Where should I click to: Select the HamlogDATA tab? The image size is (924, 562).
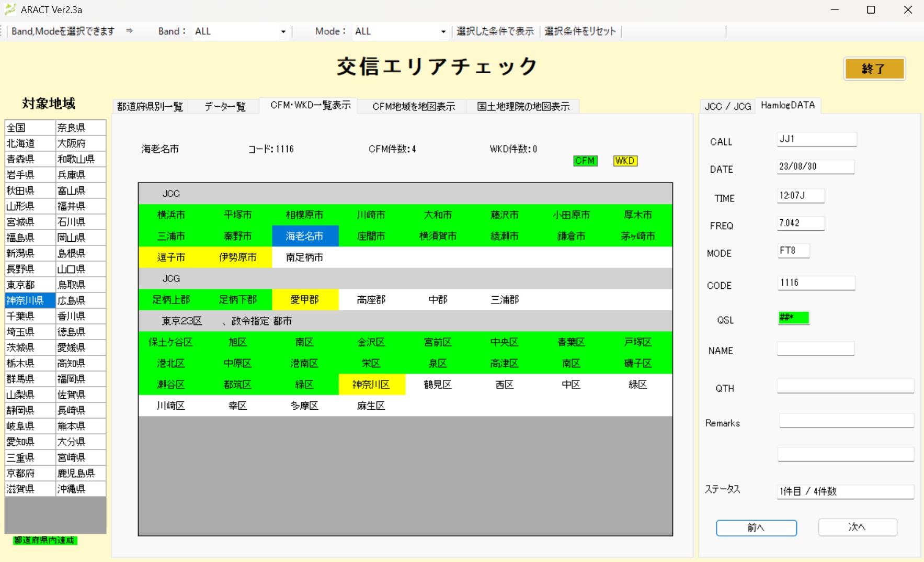[x=788, y=105]
